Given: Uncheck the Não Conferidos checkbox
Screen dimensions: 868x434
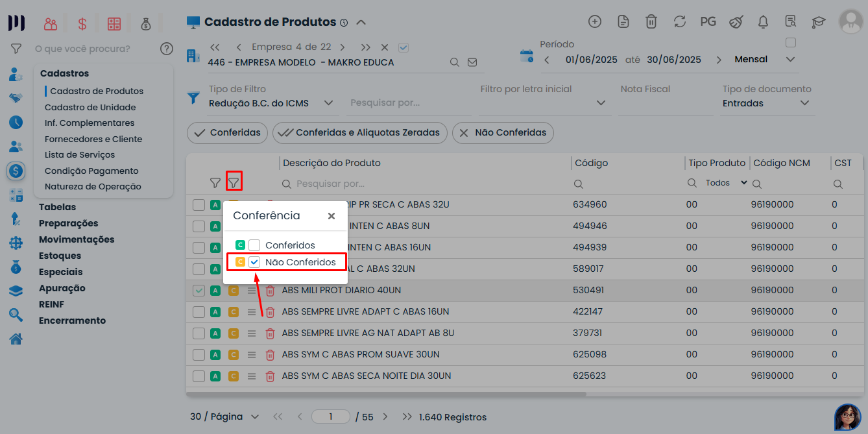Looking at the screenshot, I should (254, 261).
